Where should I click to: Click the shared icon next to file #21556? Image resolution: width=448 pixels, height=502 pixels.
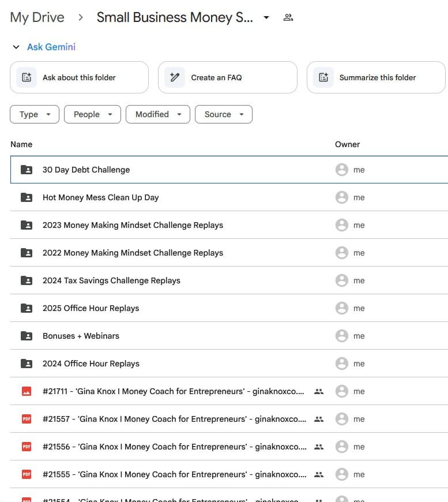click(318, 447)
